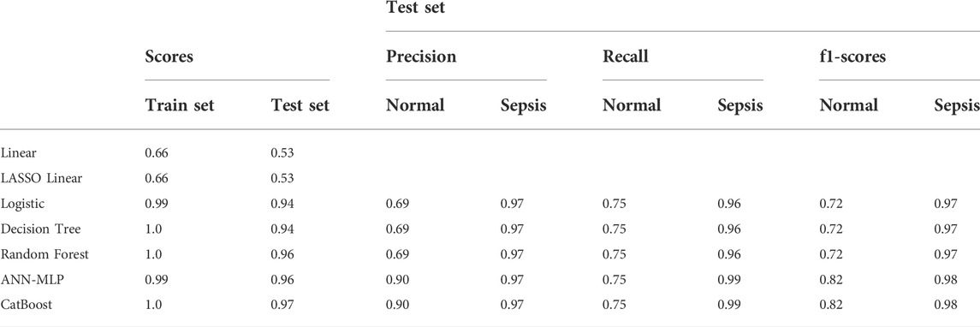Select Decision Tree f1 Normal value 0.72

[830, 229]
